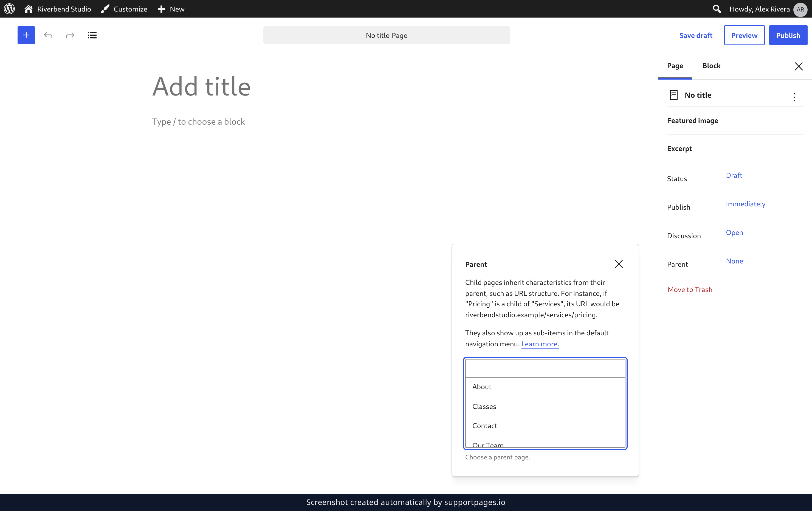Close the Parent popover
The image size is (812, 511).
pyautogui.click(x=619, y=264)
